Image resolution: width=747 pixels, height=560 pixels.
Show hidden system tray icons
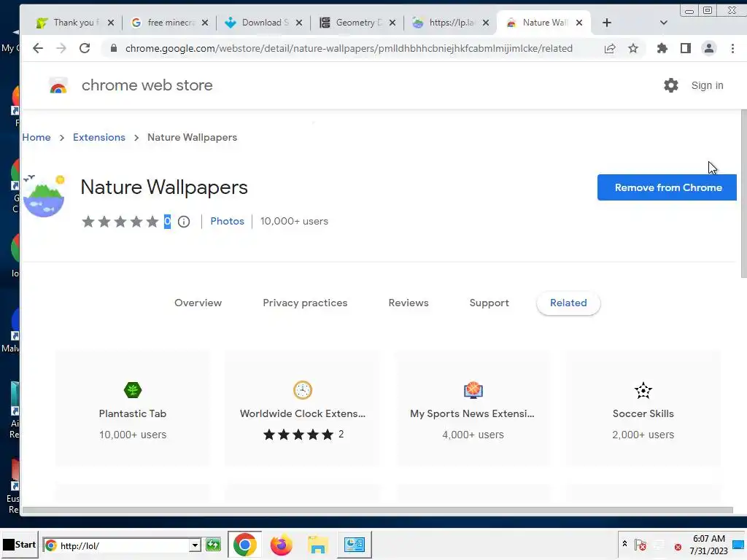point(624,543)
